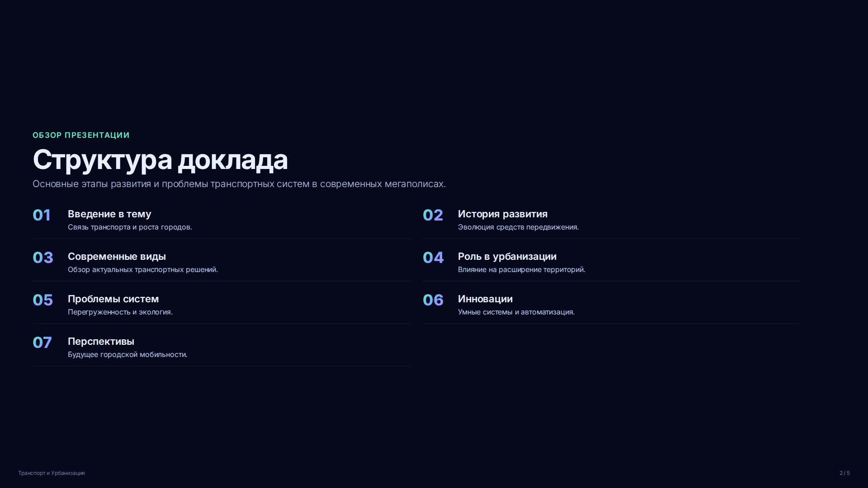Click 'Умные системы и автоматизация.'

516,312
